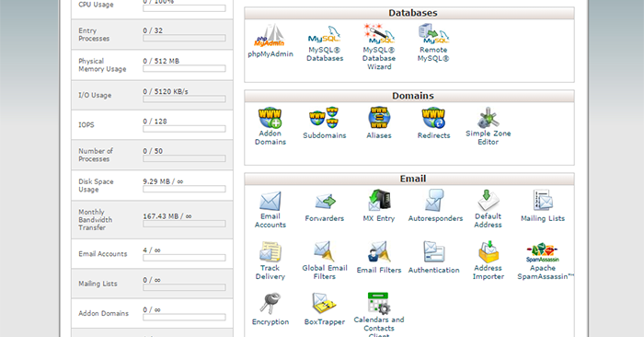The width and height of the screenshot is (644, 337).
Task: Click the IOPS value 0 / 128
Action: coord(155,122)
